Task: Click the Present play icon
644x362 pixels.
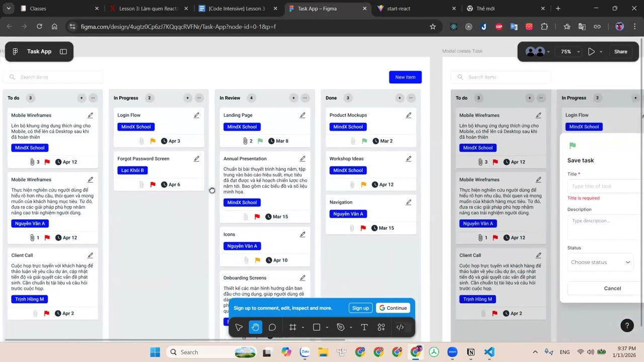Action: [x=591, y=51]
